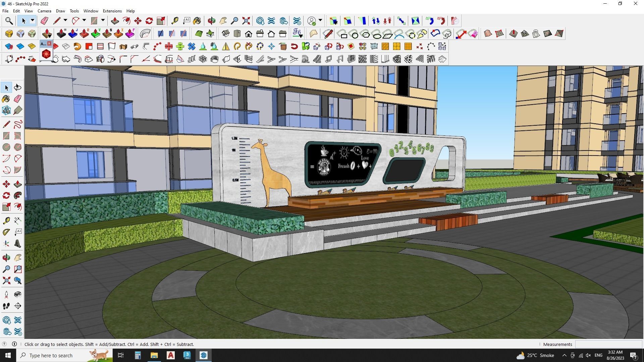
Task: Select the 3D Text tool
Action: pos(18,244)
